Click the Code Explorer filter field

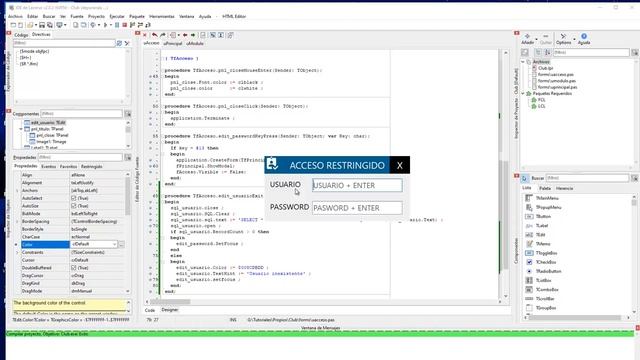coord(64,43)
